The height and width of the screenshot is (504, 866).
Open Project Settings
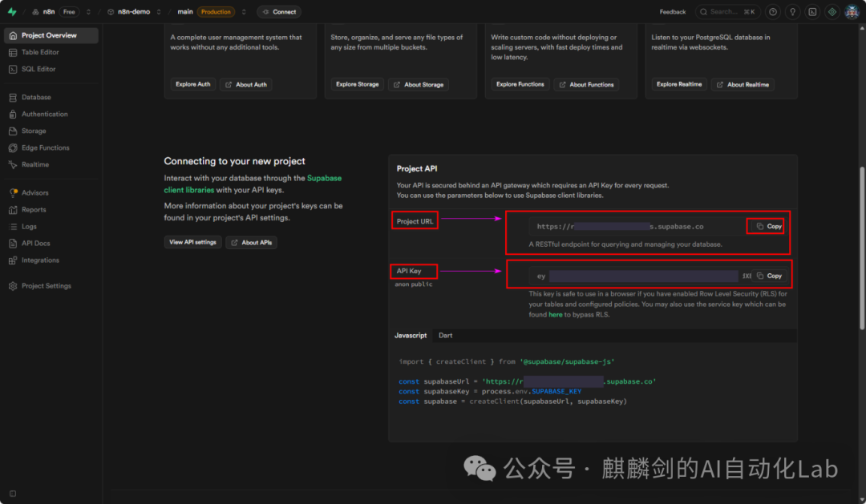pos(46,286)
